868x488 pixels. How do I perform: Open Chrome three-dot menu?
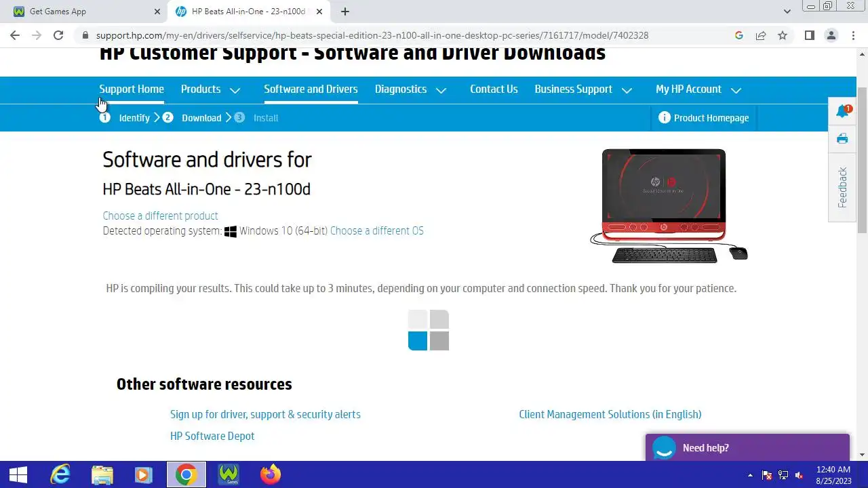[x=853, y=35]
